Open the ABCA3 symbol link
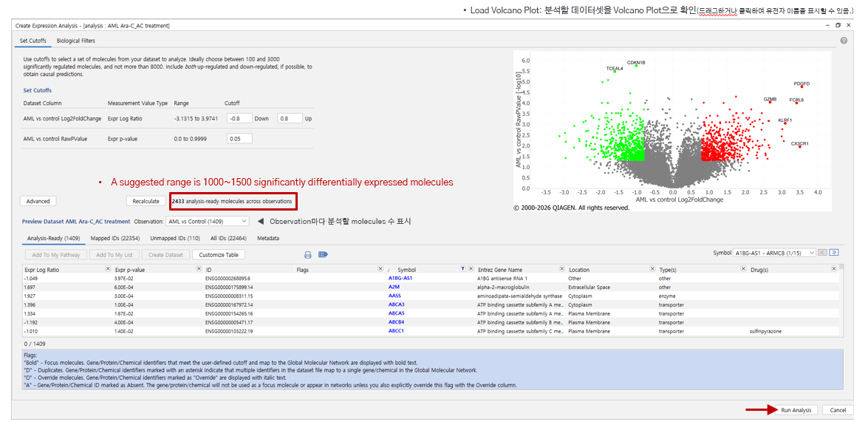The width and height of the screenshot is (868, 430). [x=397, y=304]
